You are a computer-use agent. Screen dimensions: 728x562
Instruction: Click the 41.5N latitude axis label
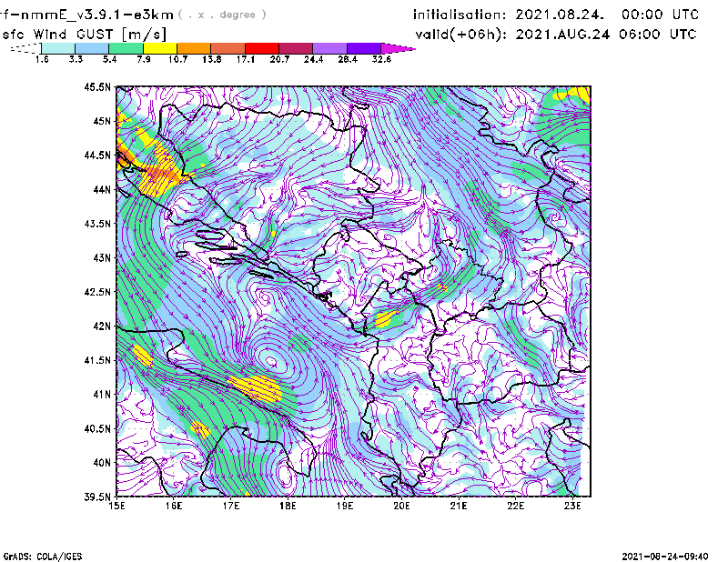click(97, 359)
